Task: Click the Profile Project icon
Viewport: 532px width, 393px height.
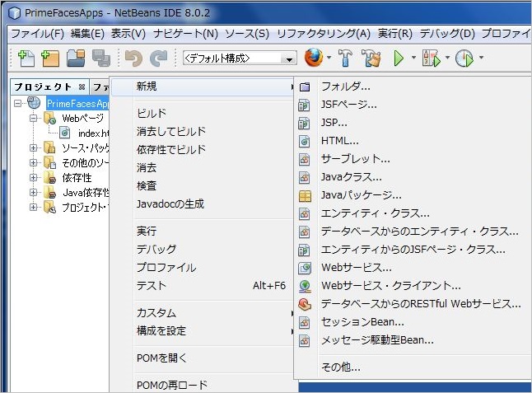Action: [464, 58]
